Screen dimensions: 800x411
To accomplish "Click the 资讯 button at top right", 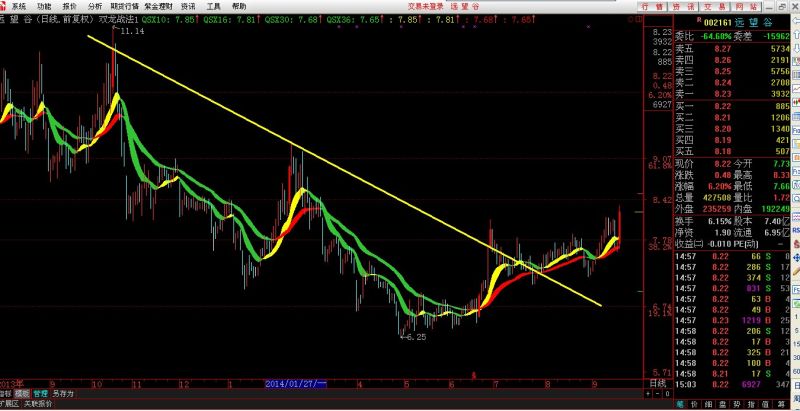I will 680,6.
